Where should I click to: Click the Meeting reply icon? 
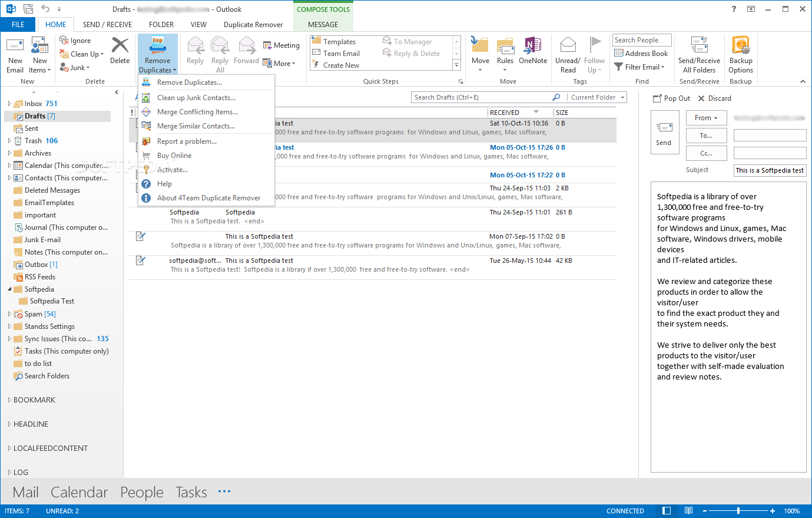tap(267, 45)
